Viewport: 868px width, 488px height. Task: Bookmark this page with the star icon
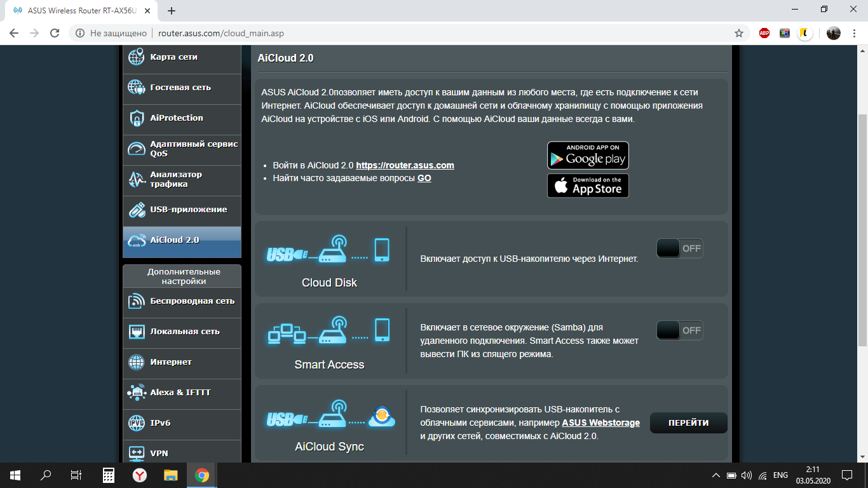pos(738,33)
